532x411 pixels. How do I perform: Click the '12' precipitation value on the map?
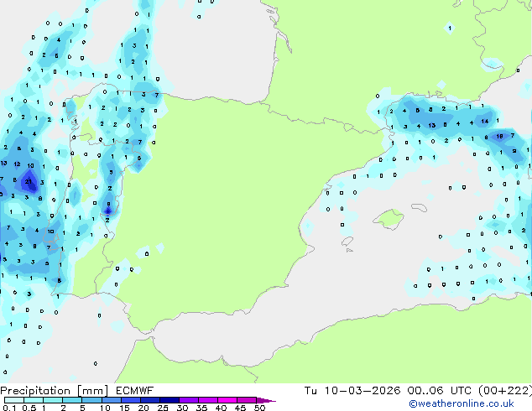(17, 164)
